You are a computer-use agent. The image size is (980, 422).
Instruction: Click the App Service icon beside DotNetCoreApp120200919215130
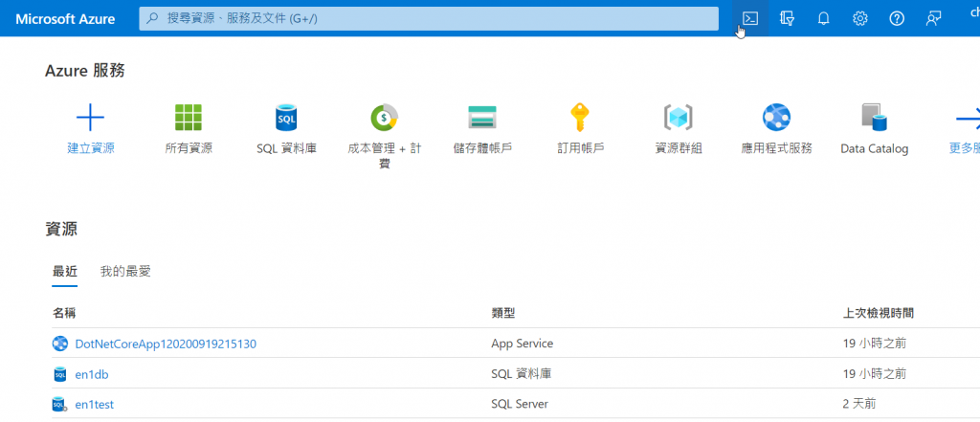60,344
